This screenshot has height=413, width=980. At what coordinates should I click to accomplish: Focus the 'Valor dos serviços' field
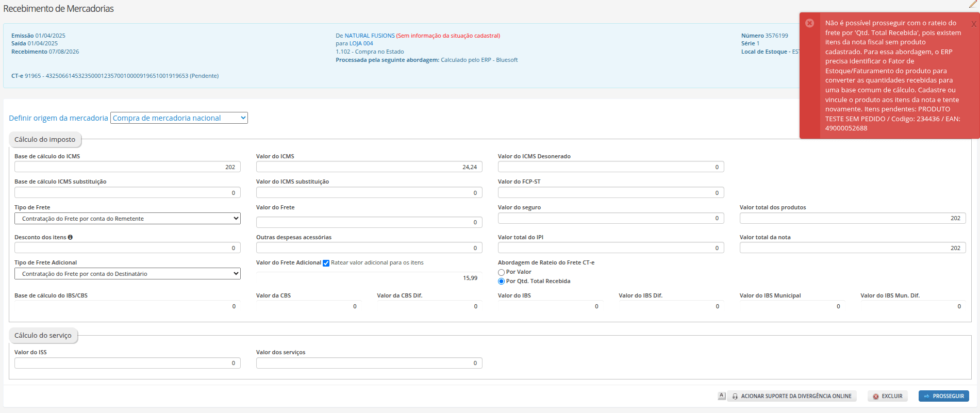click(369, 363)
